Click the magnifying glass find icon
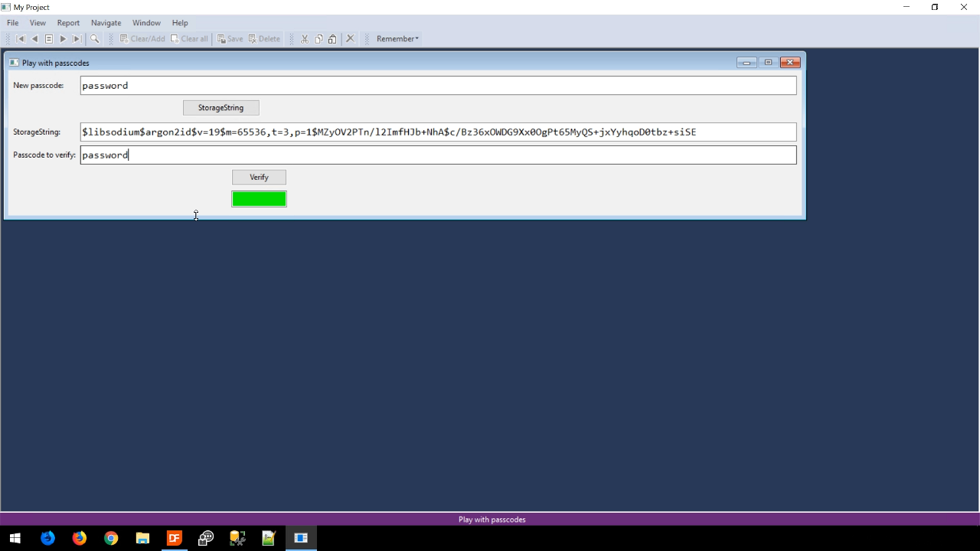The width and height of the screenshot is (980, 551). click(x=95, y=39)
